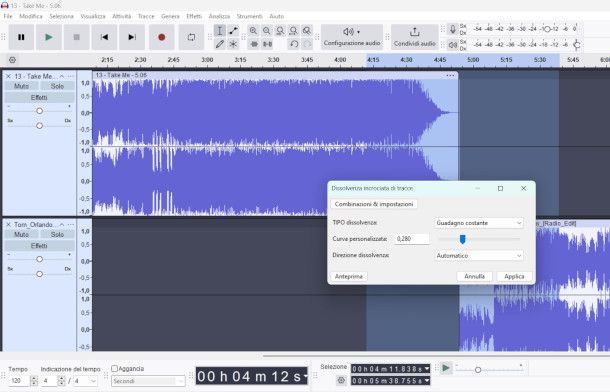Start playback with the green Play button
The height and width of the screenshot is (392, 610).
(x=49, y=37)
